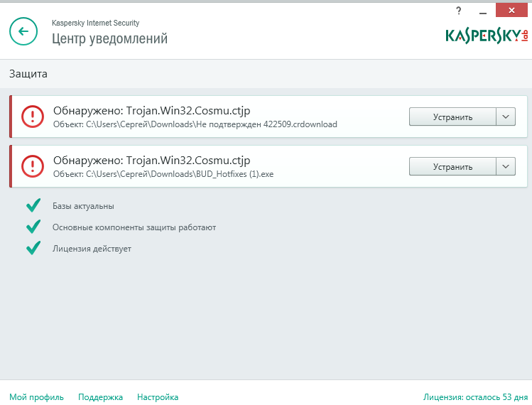
Task: Click checkmark next to Основные компоненты защиты работают
Action: point(33,227)
